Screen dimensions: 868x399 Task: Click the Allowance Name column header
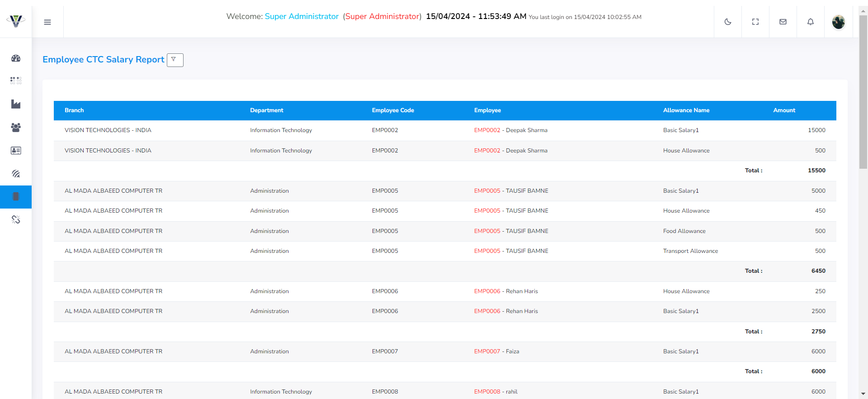point(686,110)
